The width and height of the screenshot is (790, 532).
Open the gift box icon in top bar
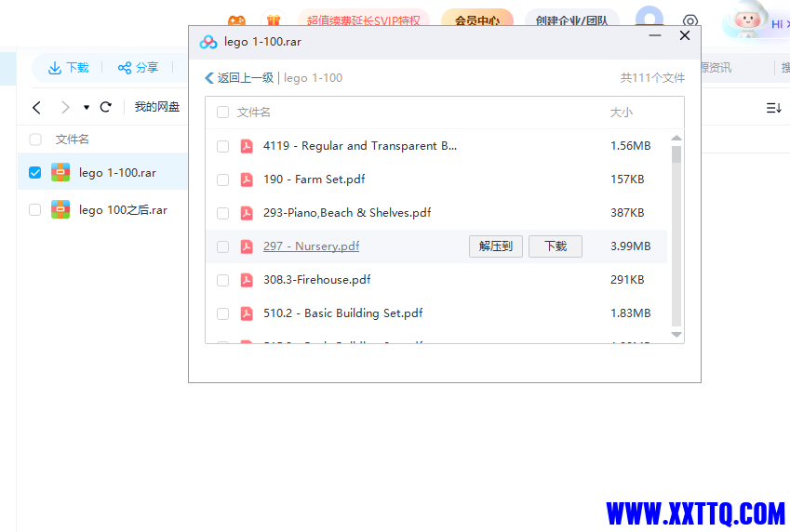[274, 20]
